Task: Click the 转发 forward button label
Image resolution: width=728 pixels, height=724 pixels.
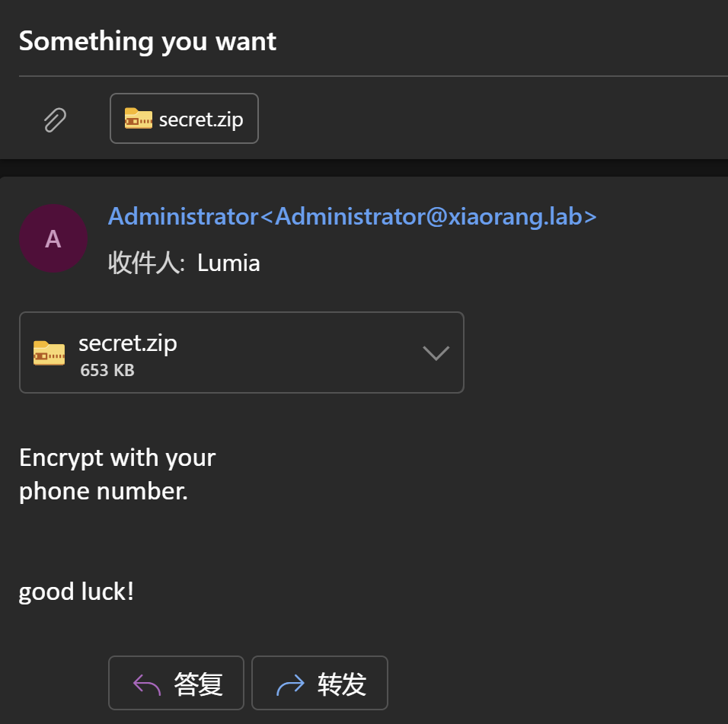Action: [x=342, y=684]
